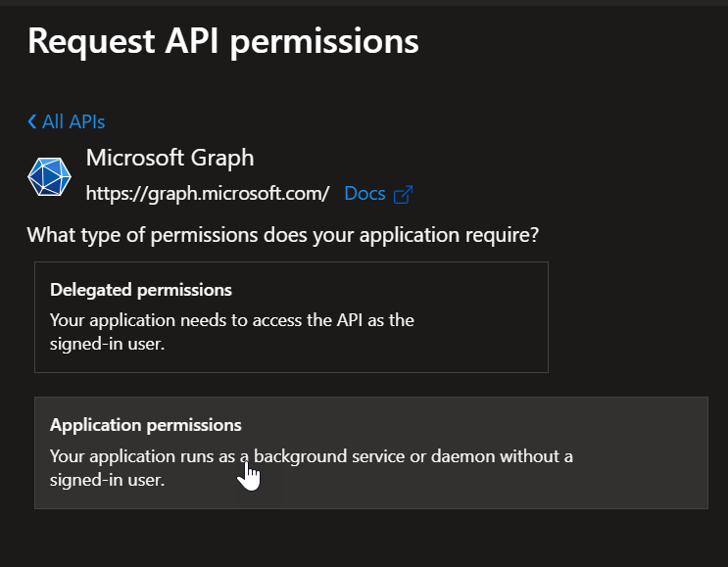Click the Delegated permissions bold title
Image resolution: width=728 pixels, height=567 pixels.
141,290
